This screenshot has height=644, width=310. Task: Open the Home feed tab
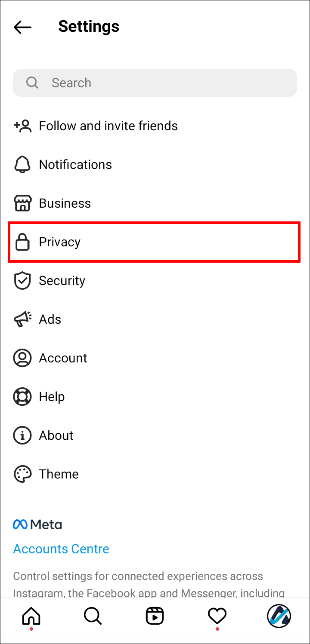pyautogui.click(x=31, y=617)
